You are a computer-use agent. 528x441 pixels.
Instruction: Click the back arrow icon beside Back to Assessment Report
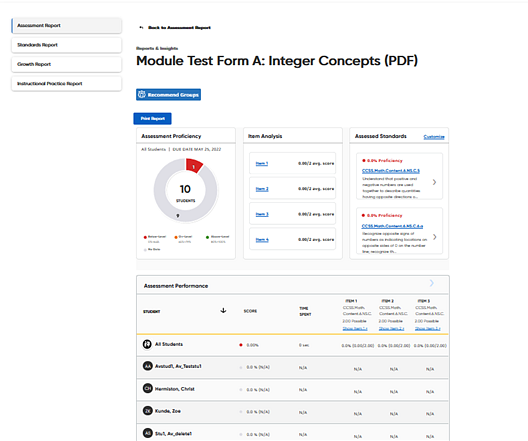pos(141,28)
